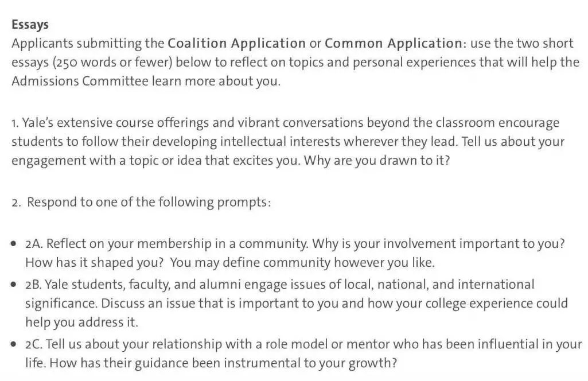This screenshot has height=381, width=588.
Task: Click the bullet point beside prompt 2C
Action: pos(14,344)
